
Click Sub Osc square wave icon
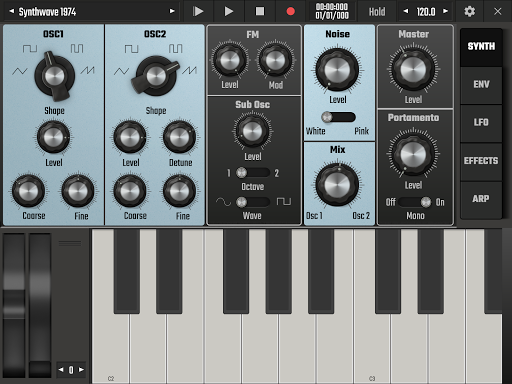click(284, 201)
